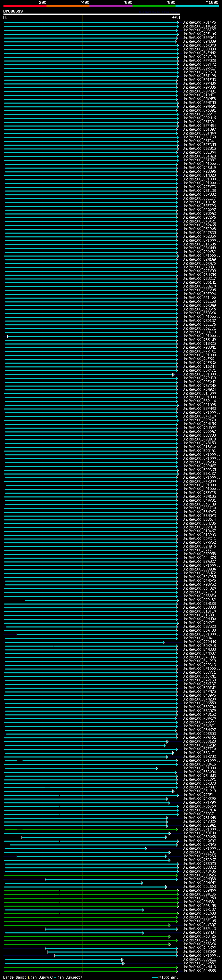Viewport: 222px width, 980px height.
Task: Select hit label UniRef100_P05750
Action: [199, 806]
